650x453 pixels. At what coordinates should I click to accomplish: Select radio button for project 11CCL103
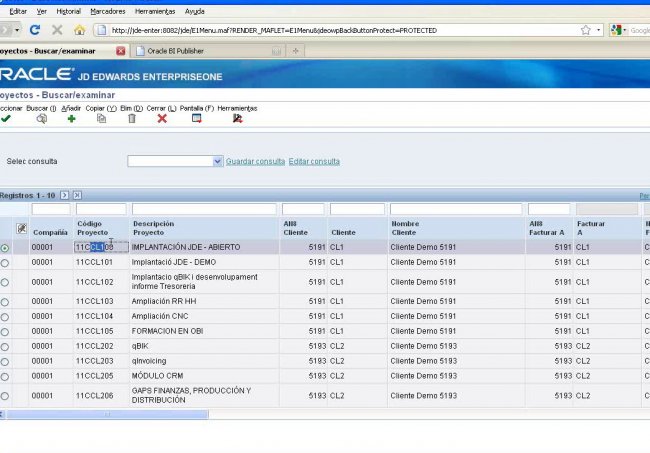click(x=5, y=302)
